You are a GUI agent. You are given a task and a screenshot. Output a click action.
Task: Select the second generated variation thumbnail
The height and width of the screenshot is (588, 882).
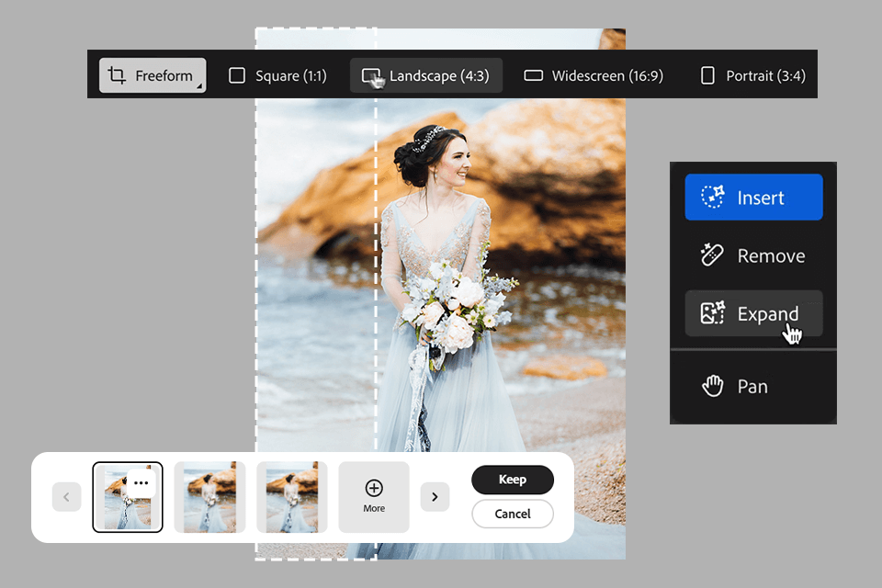[x=209, y=497]
